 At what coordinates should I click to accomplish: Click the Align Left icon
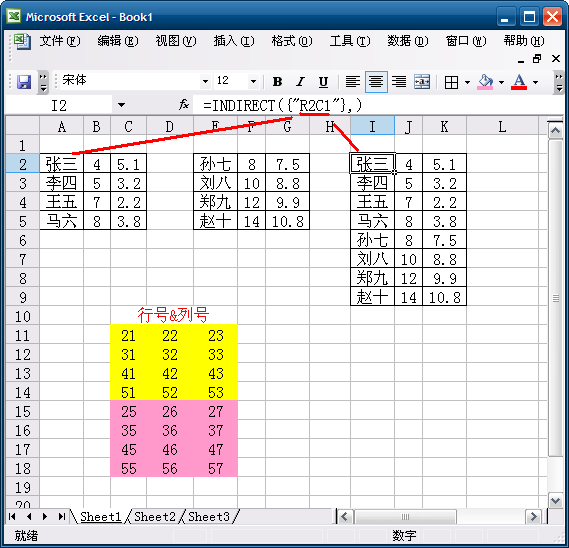pyautogui.click(x=352, y=82)
